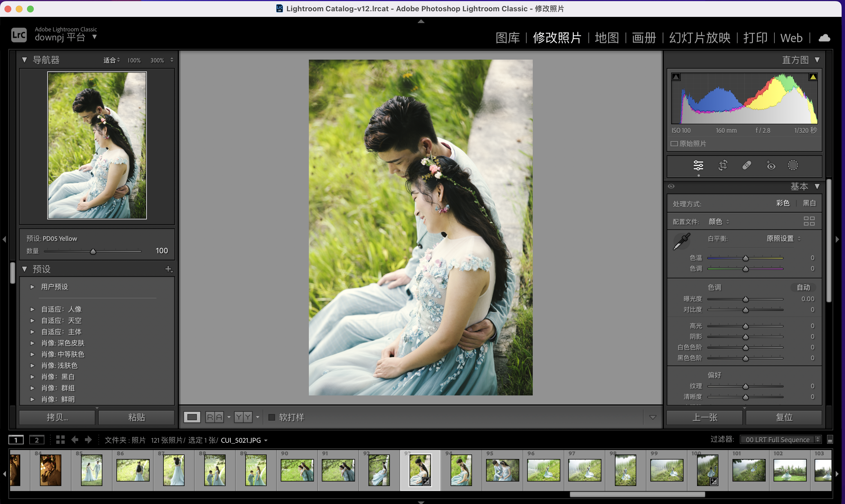Pick the white balance eyedropper tool

pos(681,241)
